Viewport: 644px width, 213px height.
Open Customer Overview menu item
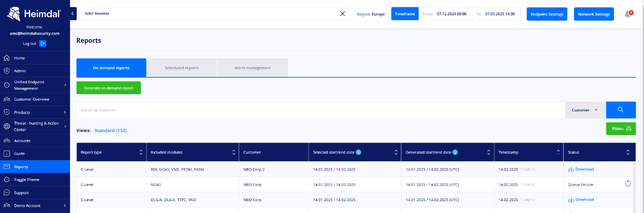35,99
